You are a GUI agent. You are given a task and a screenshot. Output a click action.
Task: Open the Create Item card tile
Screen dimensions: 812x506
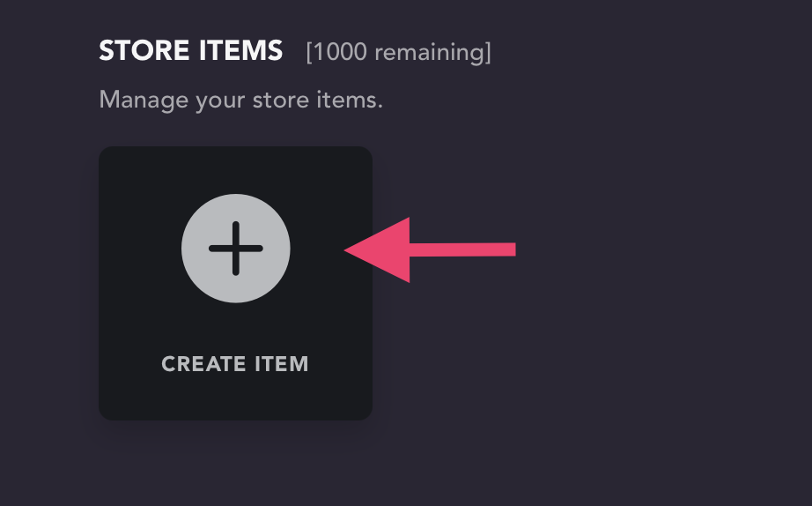[235, 283]
